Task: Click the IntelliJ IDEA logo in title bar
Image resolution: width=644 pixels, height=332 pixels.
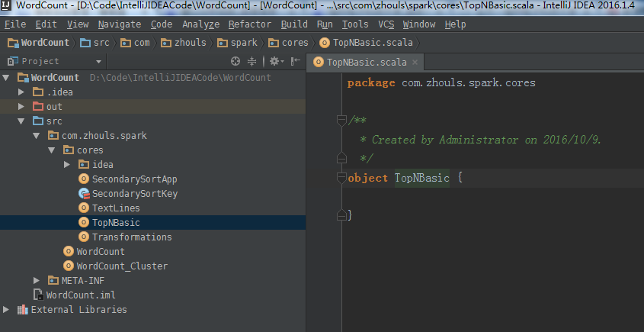Action: (x=6, y=5)
